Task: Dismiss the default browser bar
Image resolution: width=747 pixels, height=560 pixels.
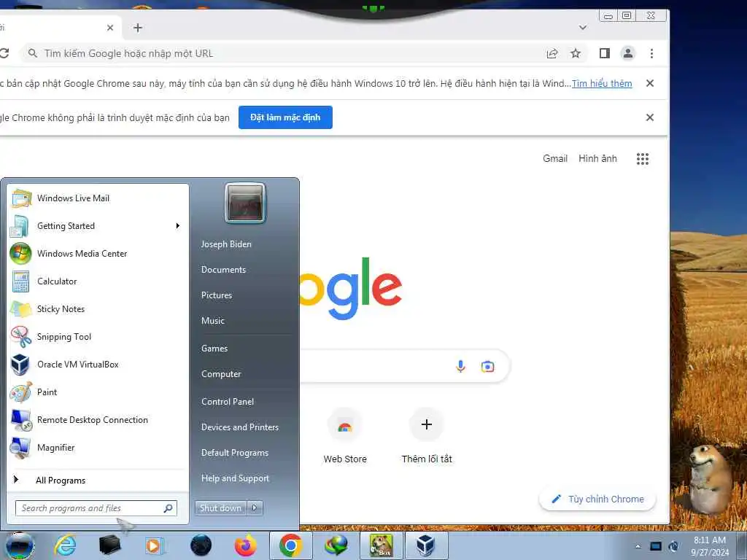Action: (649, 117)
